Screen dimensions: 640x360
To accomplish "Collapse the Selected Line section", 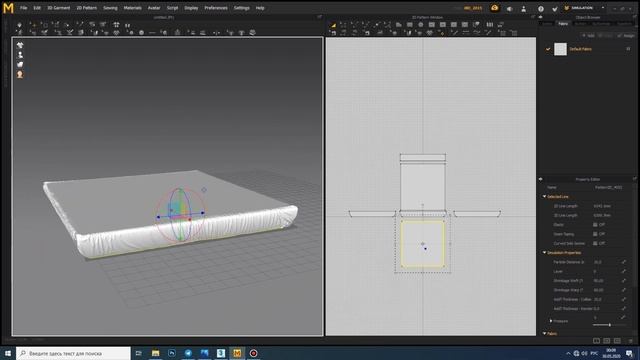I will click(544, 197).
